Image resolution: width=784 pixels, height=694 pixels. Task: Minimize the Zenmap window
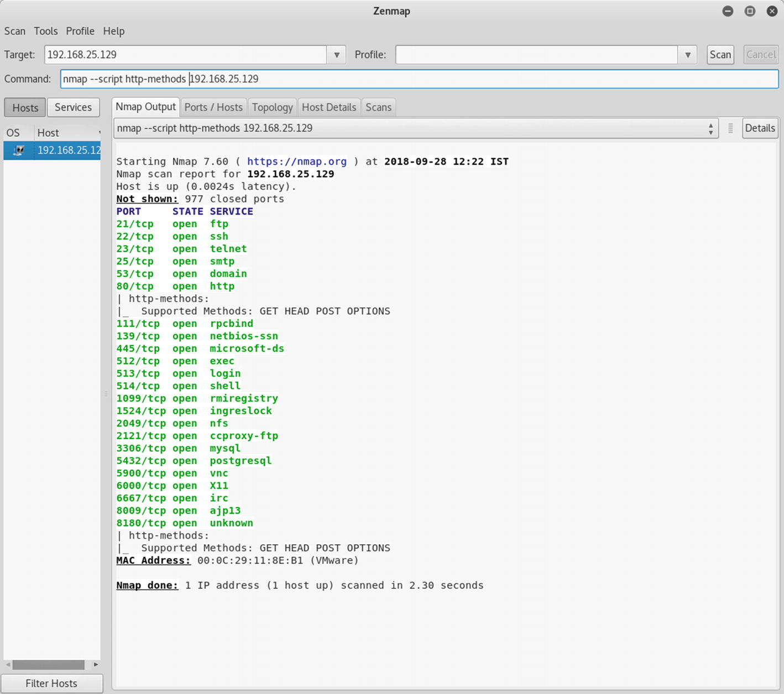(x=728, y=11)
